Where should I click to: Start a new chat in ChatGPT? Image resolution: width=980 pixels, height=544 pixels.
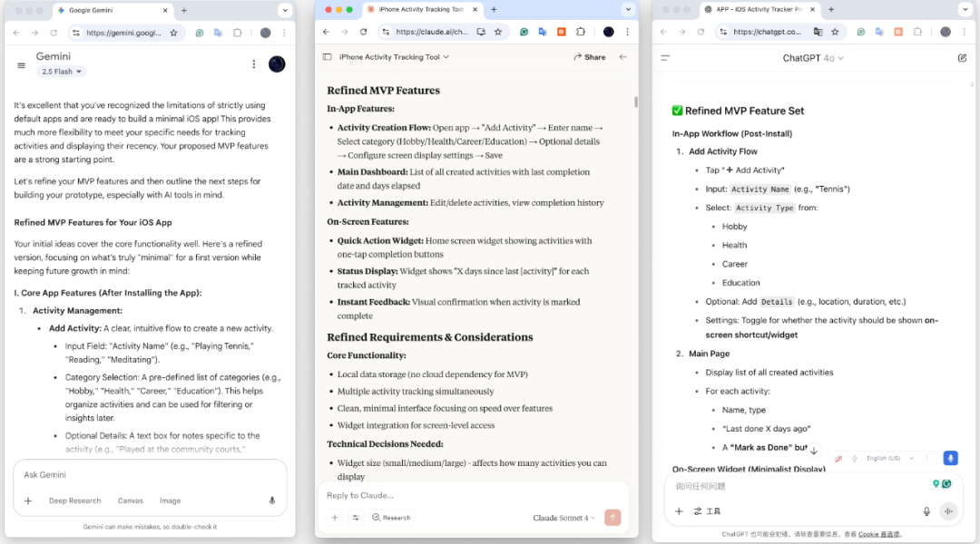click(962, 58)
